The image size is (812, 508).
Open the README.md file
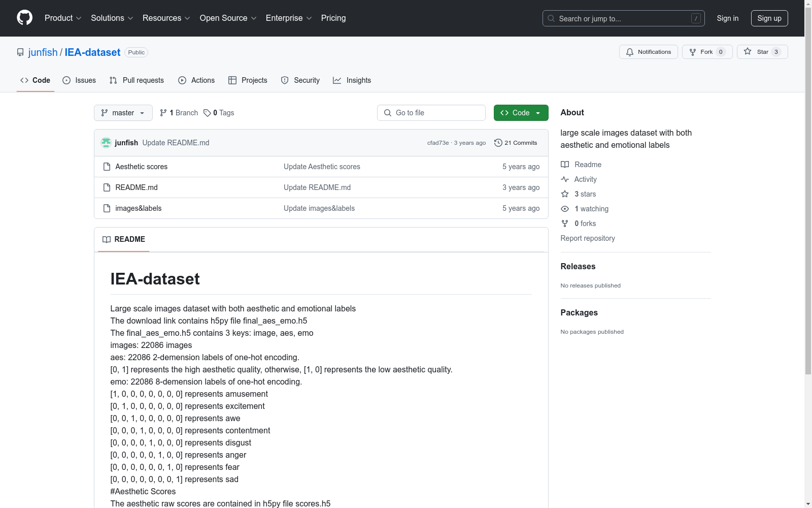pos(137,187)
